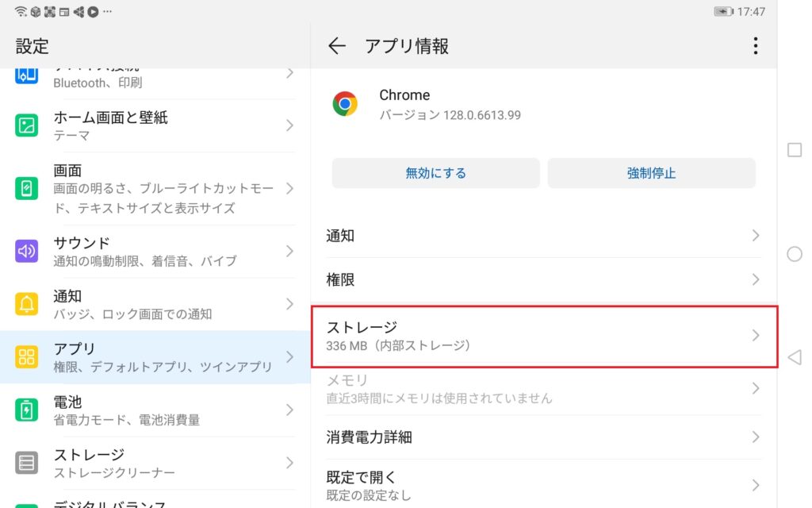Viewport: 812px width, 508px height.
Task: Tap 直近3時間にメモリは使用されていません text
Action: pos(439,398)
